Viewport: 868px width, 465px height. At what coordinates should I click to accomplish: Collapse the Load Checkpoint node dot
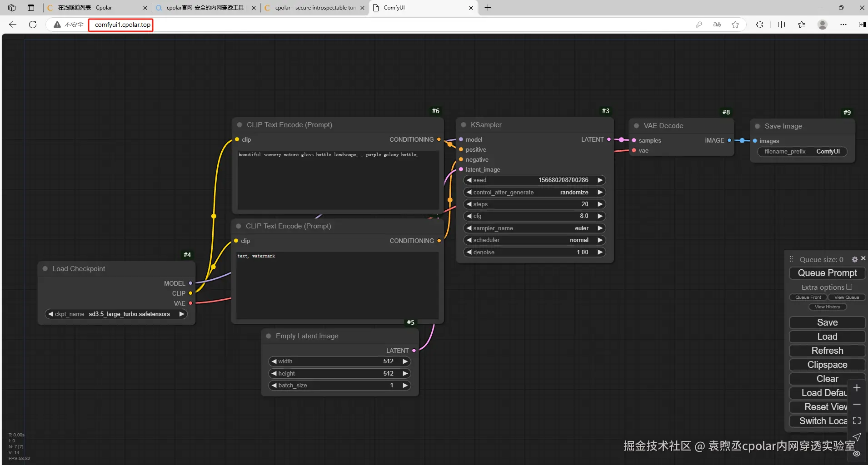[45, 269]
